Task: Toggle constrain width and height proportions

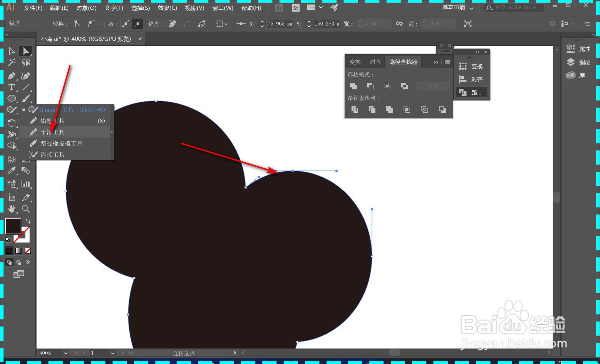Action: tap(399, 24)
